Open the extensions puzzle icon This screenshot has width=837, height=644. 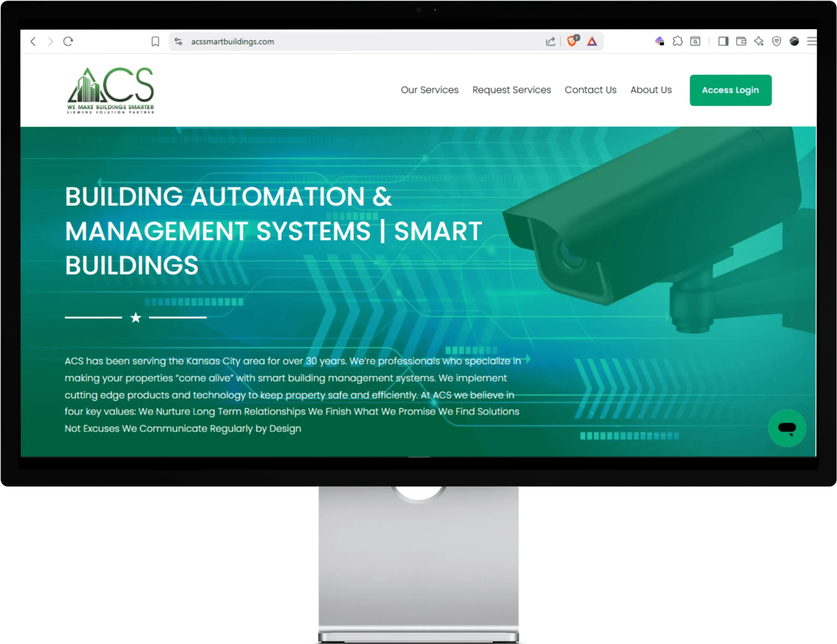click(x=677, y=41)
